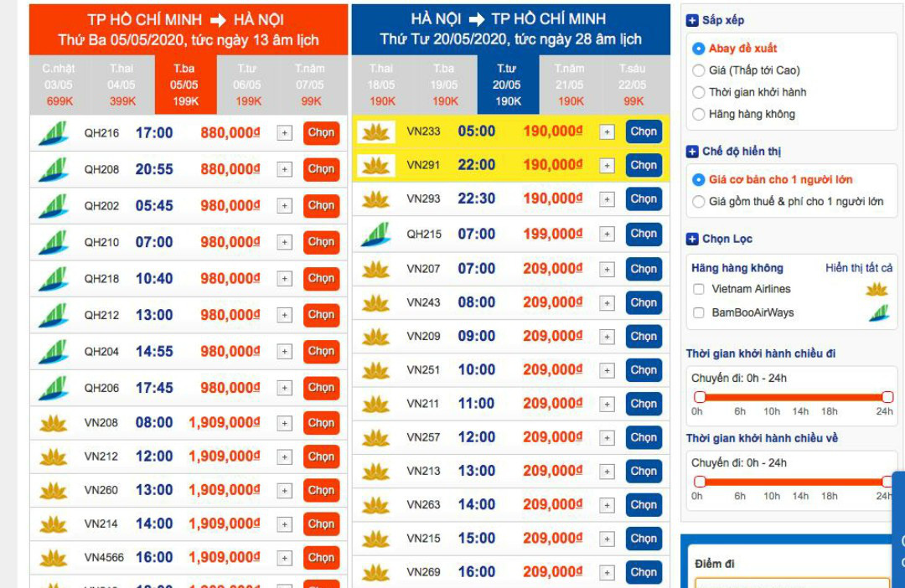This screenshot has width=905, height=588.
Task: Choose return flight VN243 at 08:00
Action: pos(644,302)
